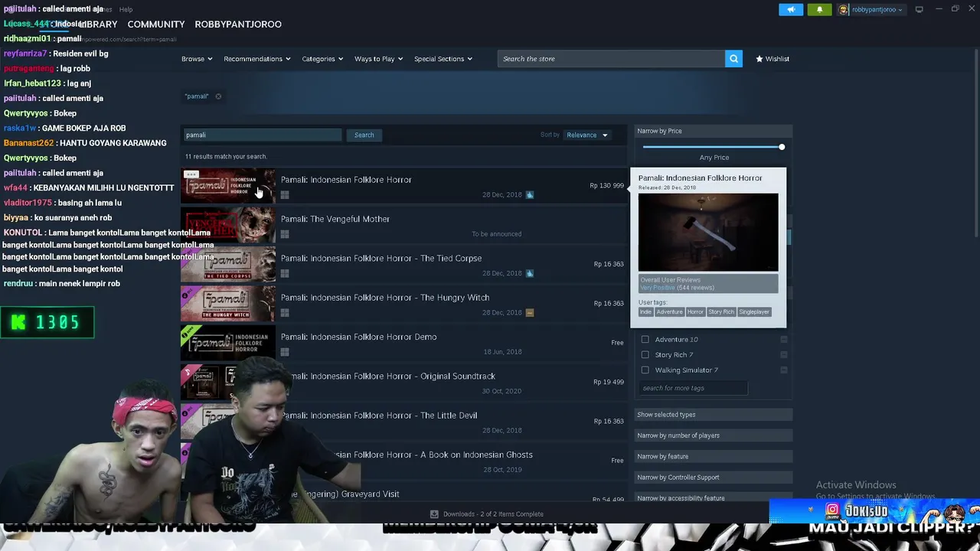The height and width of the screenshot is (551, 980).
Task: Click the Rp 130 999 price
Action: 606,185
